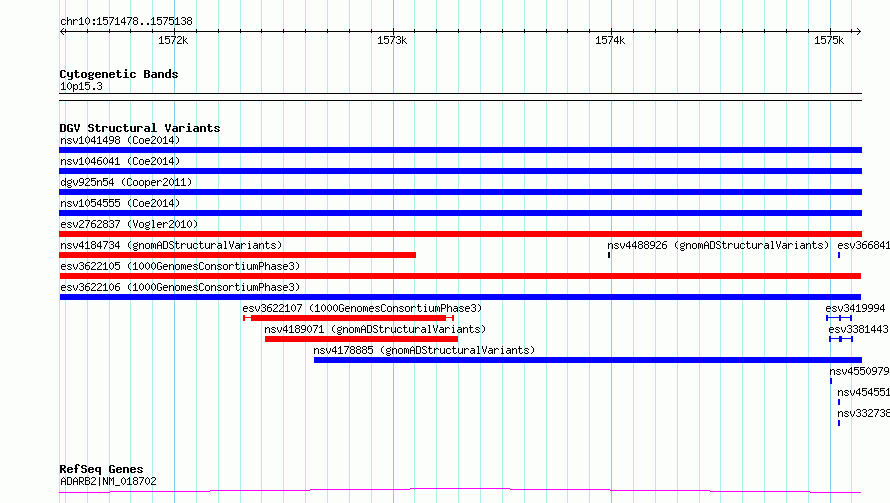The image size is (890, 503).
Task: Click the blue bar under dgv925n54
Action: 460,192
